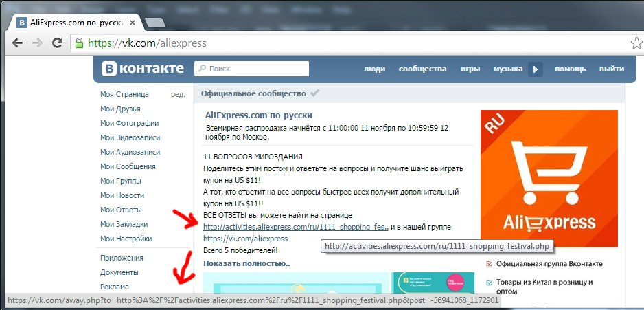Image resolution: width=644 pixels, height=310 pixels.
Task: Open Мои Сообщения in the sidebar
Action: (128, 166)
